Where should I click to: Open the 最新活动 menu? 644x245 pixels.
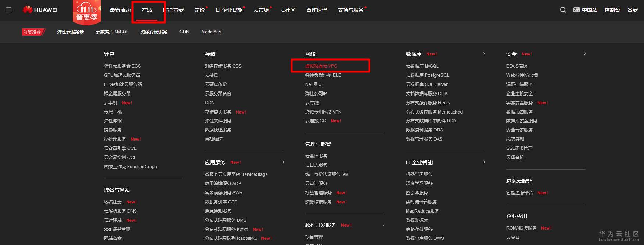[x=120, y=10]
